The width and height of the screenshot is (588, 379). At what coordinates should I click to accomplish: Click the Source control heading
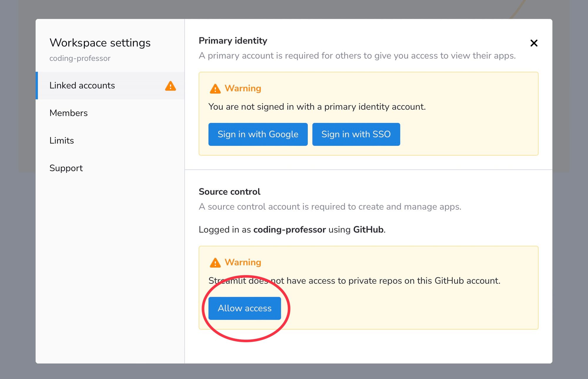pyautogui.click(x=229, y=192)
